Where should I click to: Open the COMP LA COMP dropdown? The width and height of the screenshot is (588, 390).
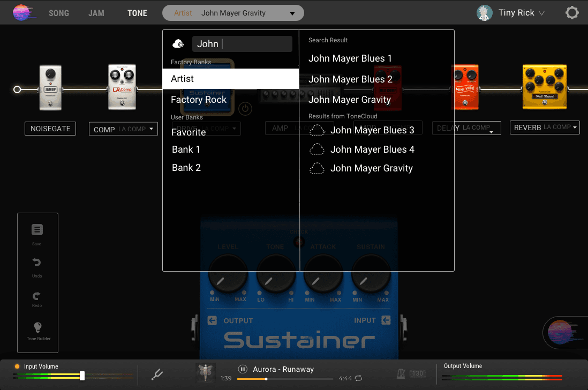pos(123,129)
